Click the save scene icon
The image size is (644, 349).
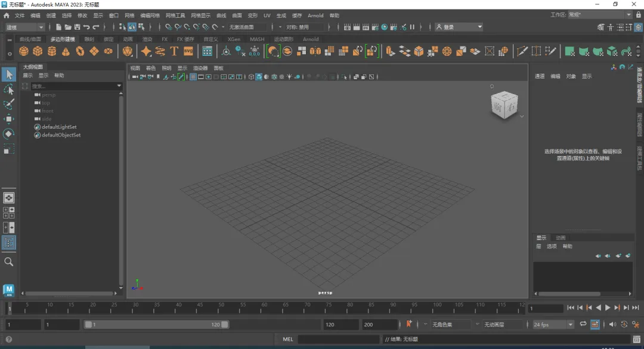[x=77, y=27]
